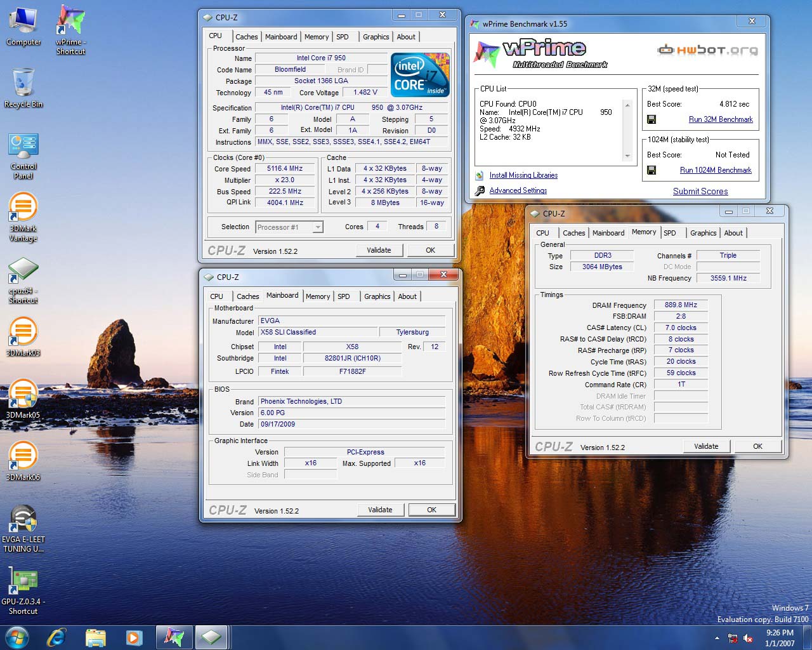This screenshot has height=650, width=812.
Task: Click the Core Voltage 1.482 V value
Action: [x=365, y=93]
